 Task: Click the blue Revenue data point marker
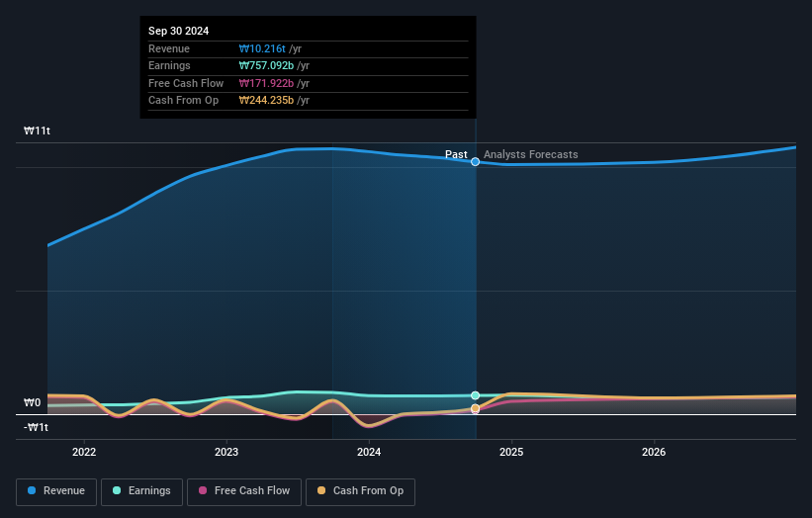point(475,162)
